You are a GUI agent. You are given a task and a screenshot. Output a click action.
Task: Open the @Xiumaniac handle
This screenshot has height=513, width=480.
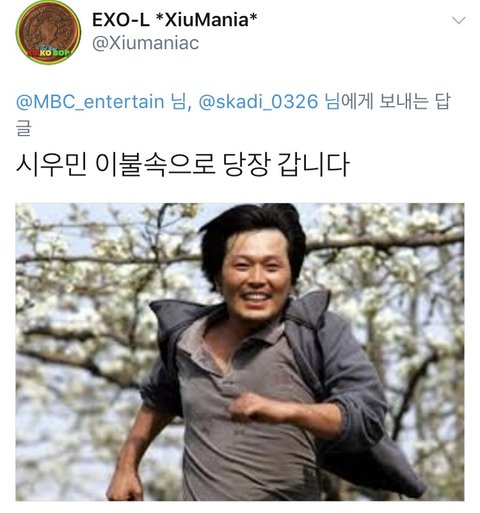145,43
